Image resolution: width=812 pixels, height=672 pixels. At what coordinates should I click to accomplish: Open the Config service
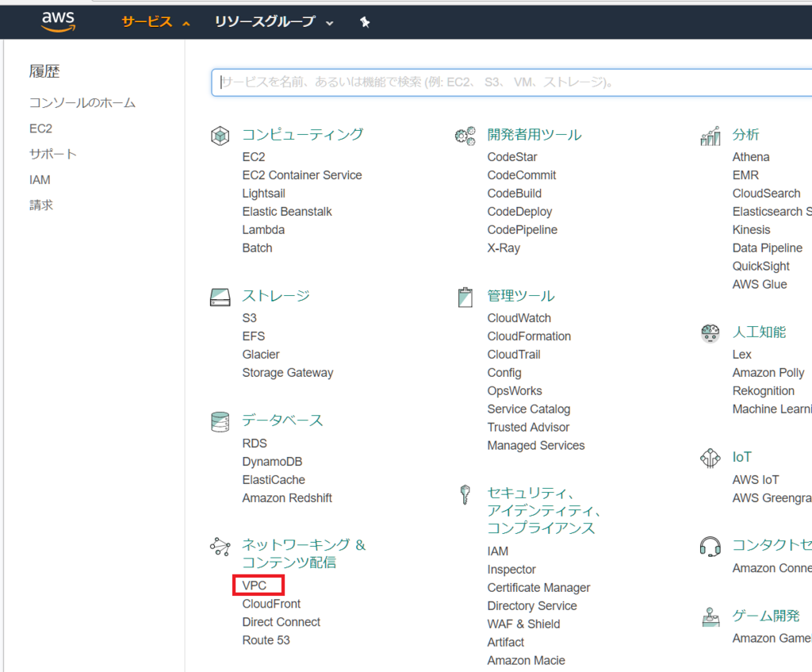pos(504,373)
